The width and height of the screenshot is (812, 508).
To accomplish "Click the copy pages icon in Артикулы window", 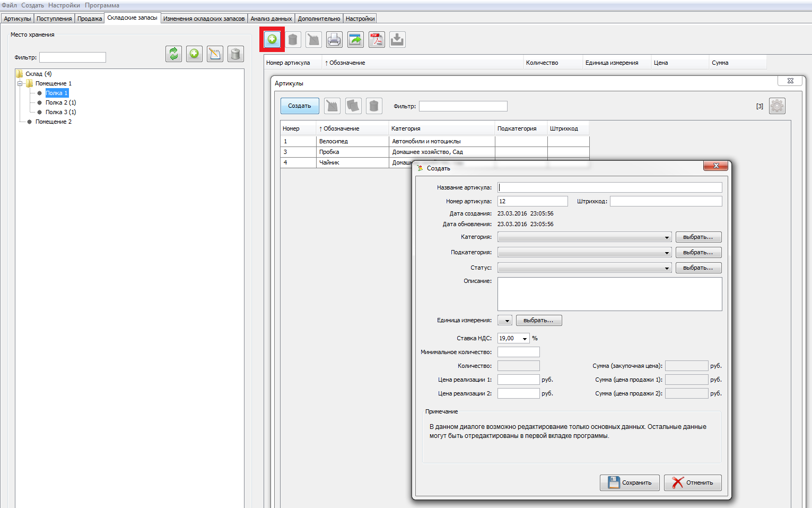I will point(353,106).
